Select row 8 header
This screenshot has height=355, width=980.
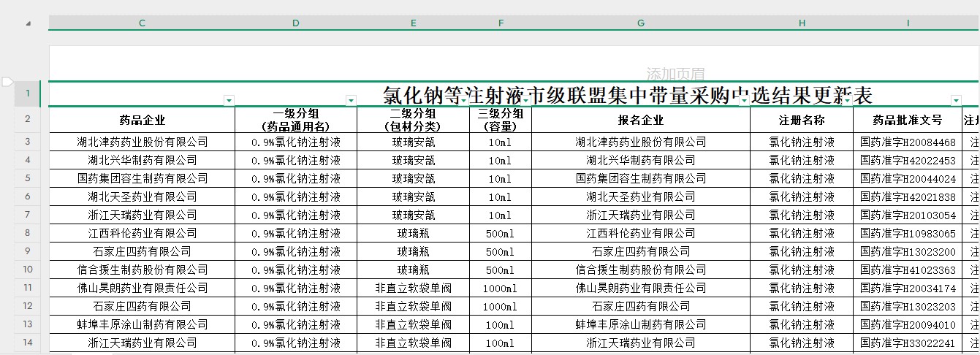tap(28, 233)
